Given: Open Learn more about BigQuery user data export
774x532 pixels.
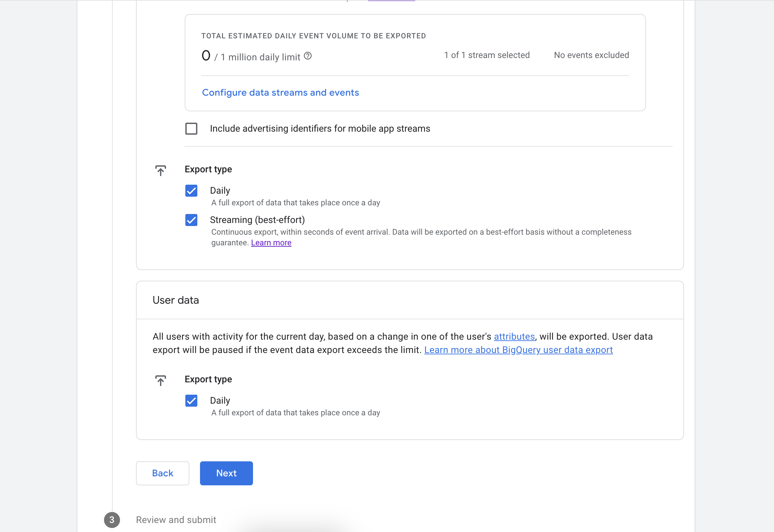Looking at the screenshot, I should coord(518,350).
